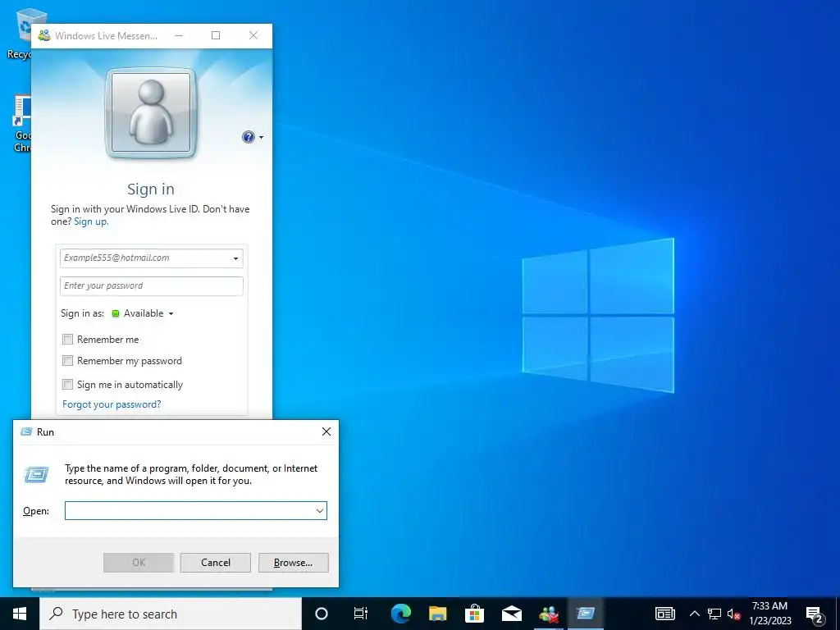
Task: Click the Messenger icon in the title bar
Action: 44,36
